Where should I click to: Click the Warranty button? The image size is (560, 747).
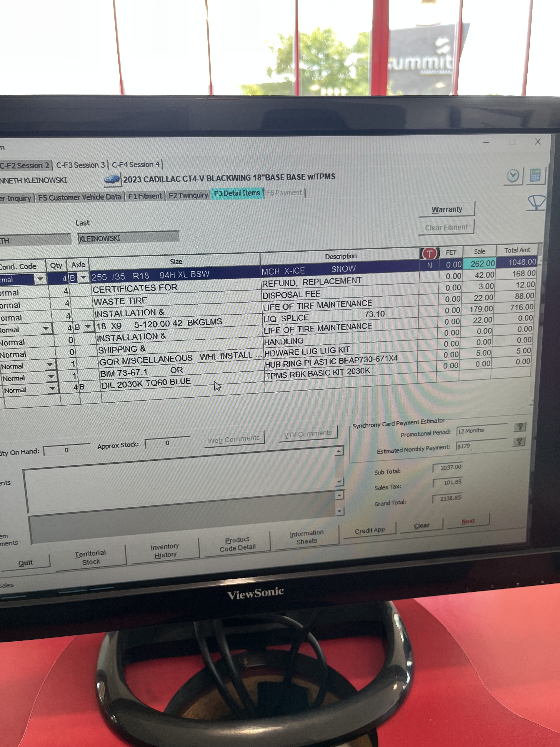coord(447,209)
